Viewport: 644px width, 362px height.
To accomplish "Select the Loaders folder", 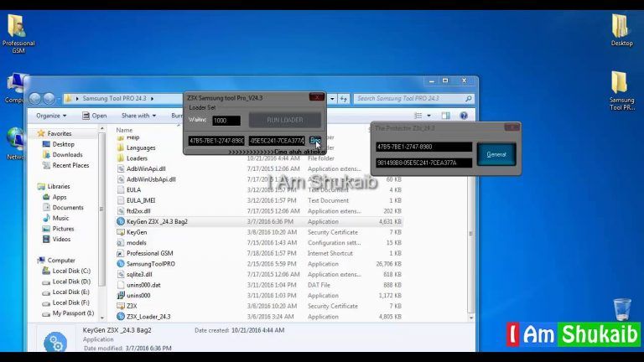I will click(137, 158).
